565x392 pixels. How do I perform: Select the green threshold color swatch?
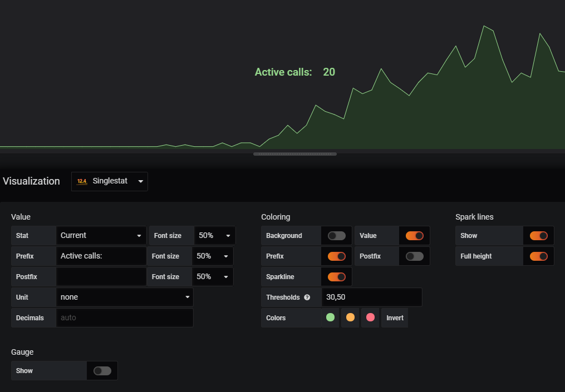click(330, 317)
